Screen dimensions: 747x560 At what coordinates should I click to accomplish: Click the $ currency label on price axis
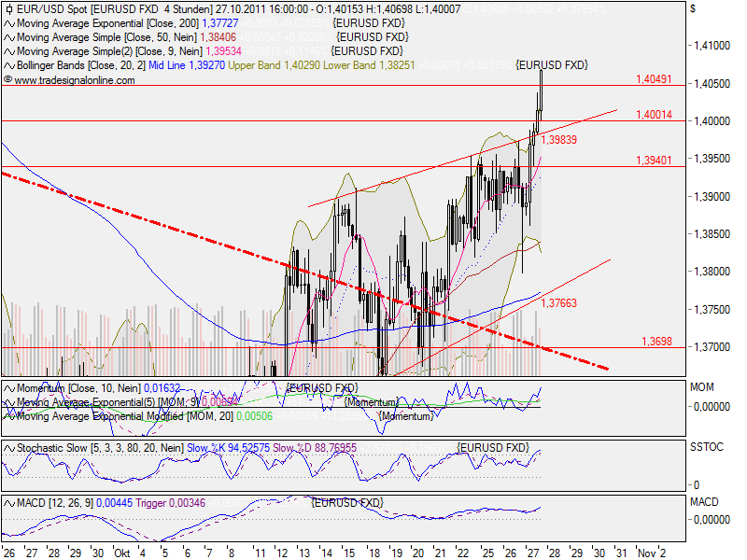coord(693,9)
